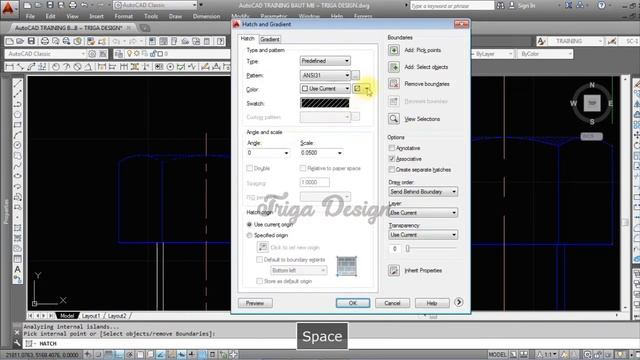The width and height of the screenshot is (640, 360).
Task: Click Add Select objects icon
Action: tap(393, 67)
